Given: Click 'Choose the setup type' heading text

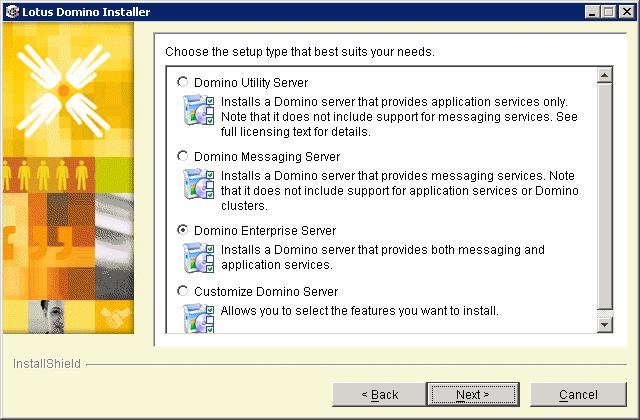Looking at the screenshot, I should [x=300, y=52].
